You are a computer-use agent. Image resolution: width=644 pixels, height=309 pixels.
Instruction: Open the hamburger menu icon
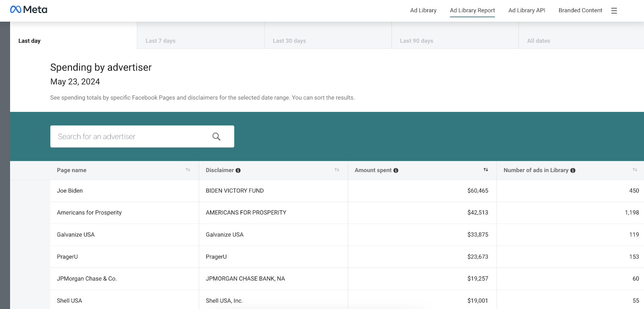(614, 11)
